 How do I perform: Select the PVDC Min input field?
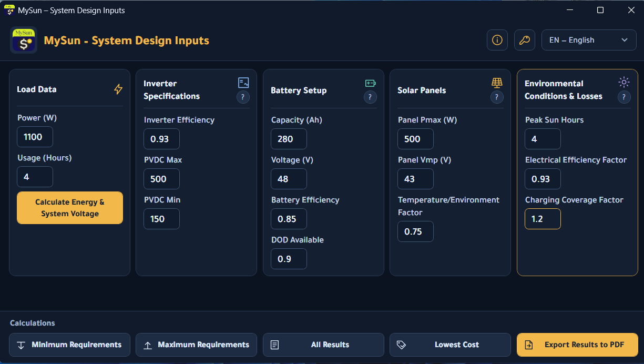point(162,219)
